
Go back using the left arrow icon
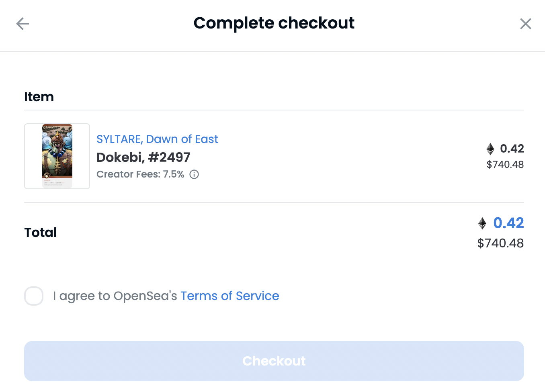point(23,24)
